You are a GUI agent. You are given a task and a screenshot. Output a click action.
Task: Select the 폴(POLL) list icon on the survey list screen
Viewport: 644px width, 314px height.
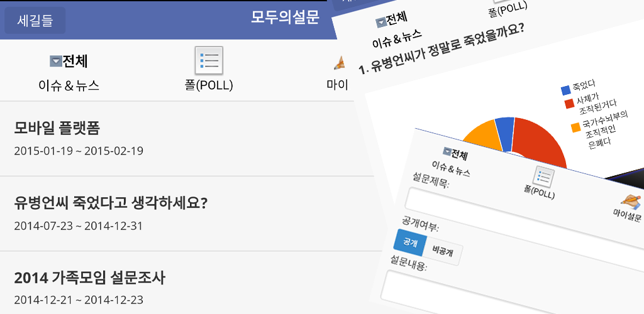209,61
